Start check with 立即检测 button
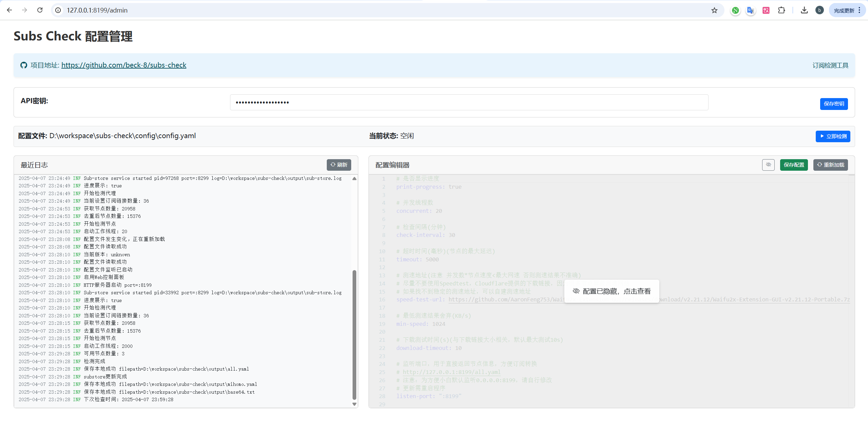868x448 pixels. click(x=833, y=136)
